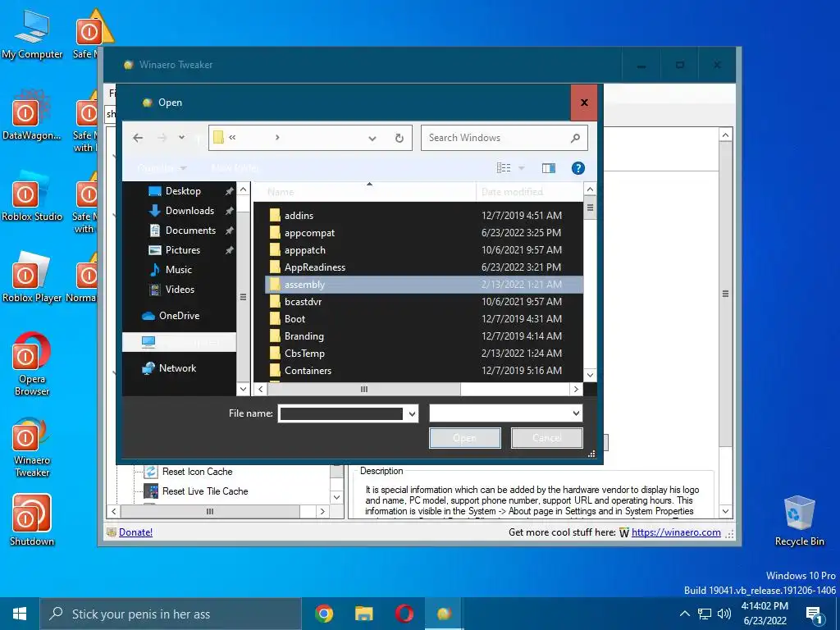The image size is (840, 630).
Task: Open Windows Start menu
Action: click(20, 614)
